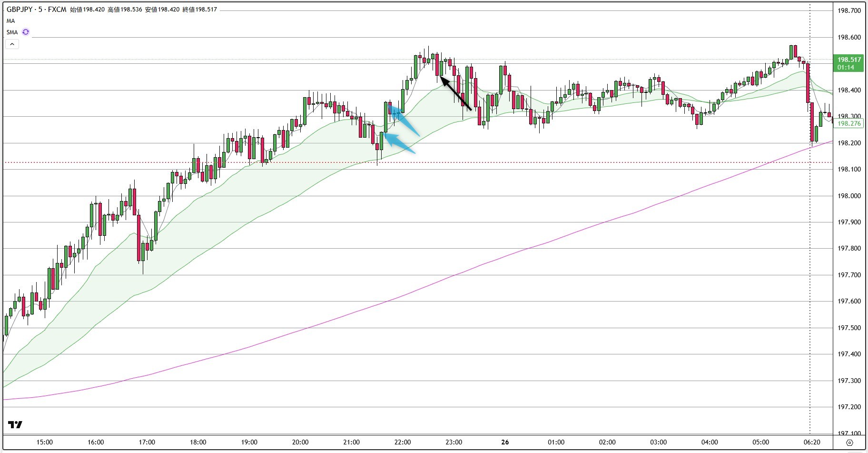The width and height of the screenshot is (868, 453).
Task: Click the 18:00 time axis label
Action: click(x=198, y=442)
